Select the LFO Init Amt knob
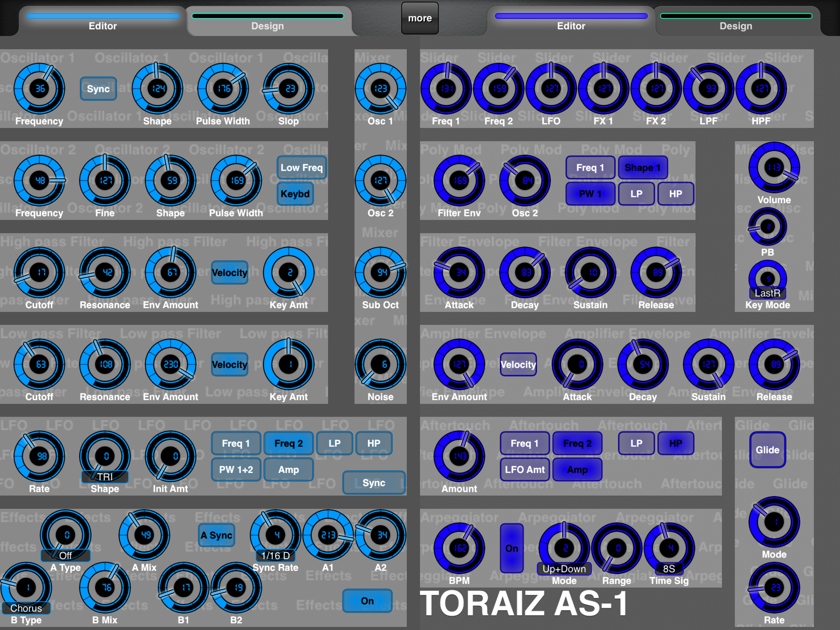The height and width of the screenshot is (630, 840). pos(171,456)
